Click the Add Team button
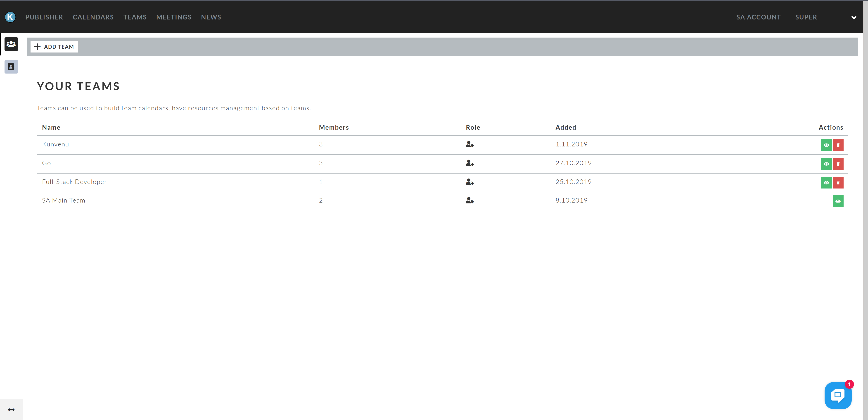The height and width of the screenshot is (420, 868). [x=54, y=47]
